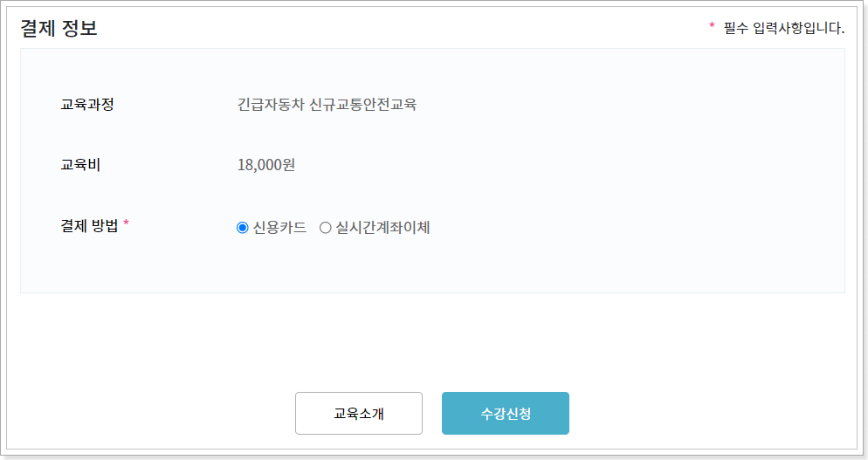Click the 수강신청 button
This screenshot has width=868, height=460.
pos(506,414)
